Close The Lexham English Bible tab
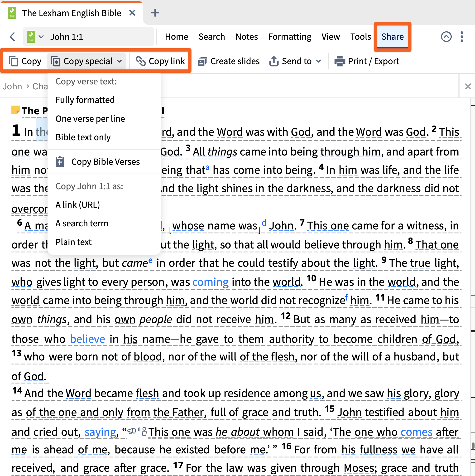 pyautogui.click(x=132, y=13)
